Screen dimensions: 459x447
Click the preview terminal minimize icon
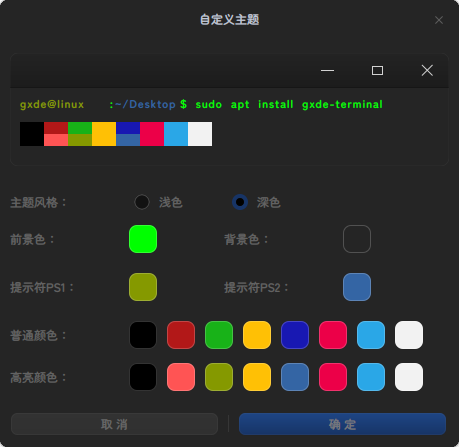(327, 70)
